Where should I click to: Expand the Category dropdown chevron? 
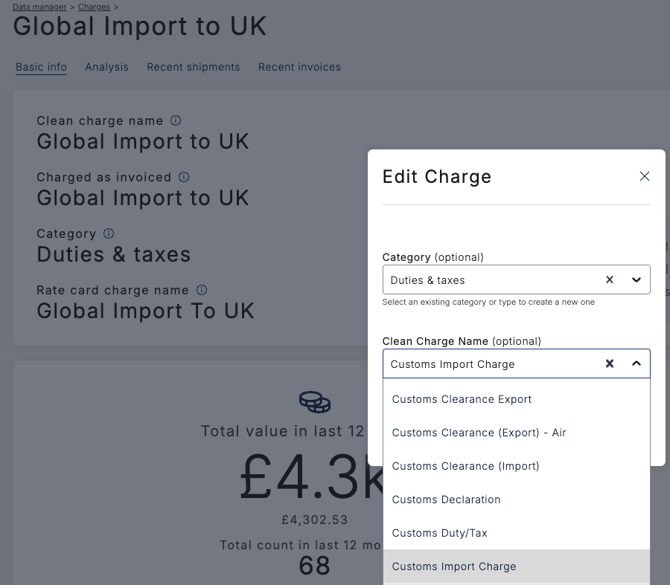click(x=636, y=280)
